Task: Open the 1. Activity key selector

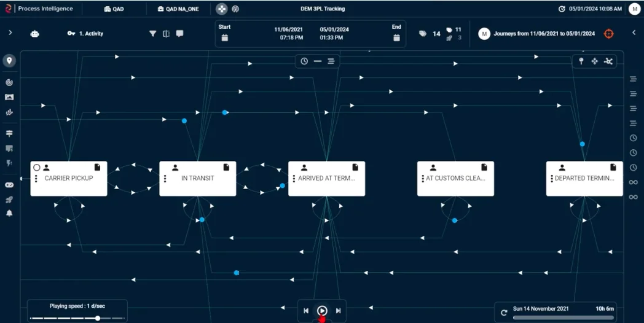Action: pos(85,34)
